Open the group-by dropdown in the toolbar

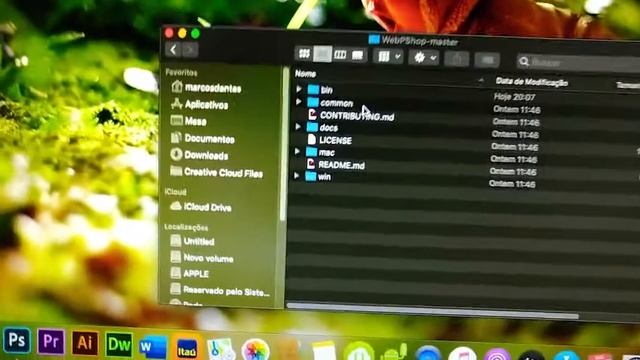[388, 56]
